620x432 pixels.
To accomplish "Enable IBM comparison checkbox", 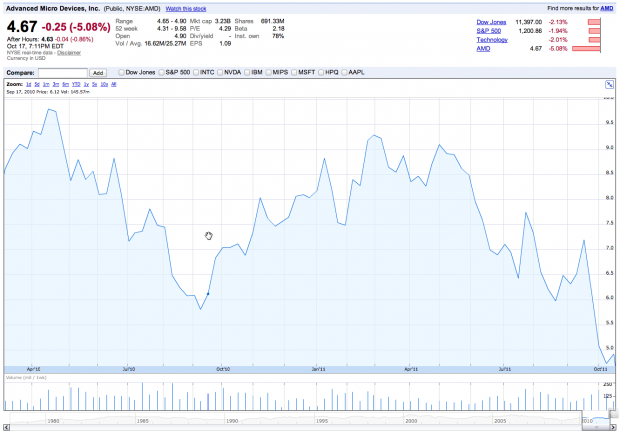I will [247, 72].
